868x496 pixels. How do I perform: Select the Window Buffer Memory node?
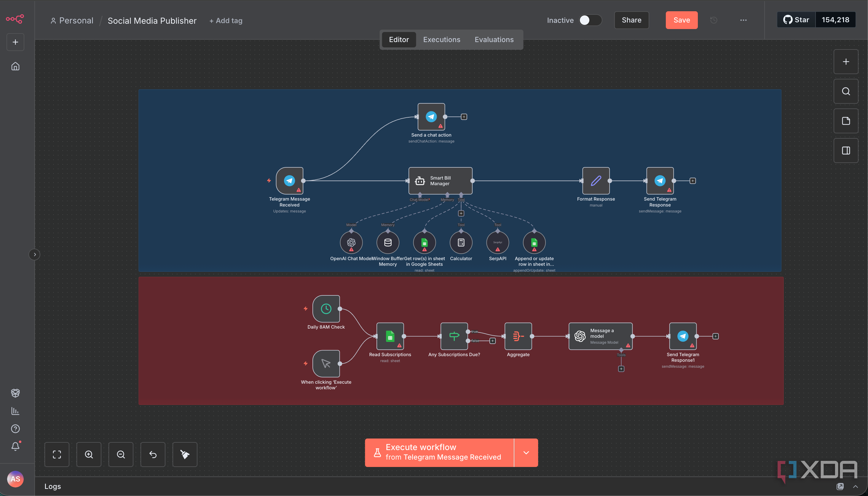[x=388, y=243]
